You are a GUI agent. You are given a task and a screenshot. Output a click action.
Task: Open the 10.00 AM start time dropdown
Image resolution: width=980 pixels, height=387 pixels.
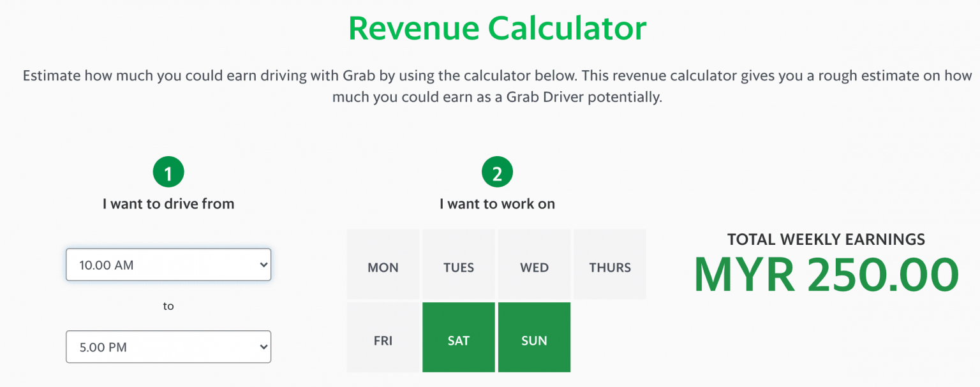pyautogui.click(x=168, y=265)
